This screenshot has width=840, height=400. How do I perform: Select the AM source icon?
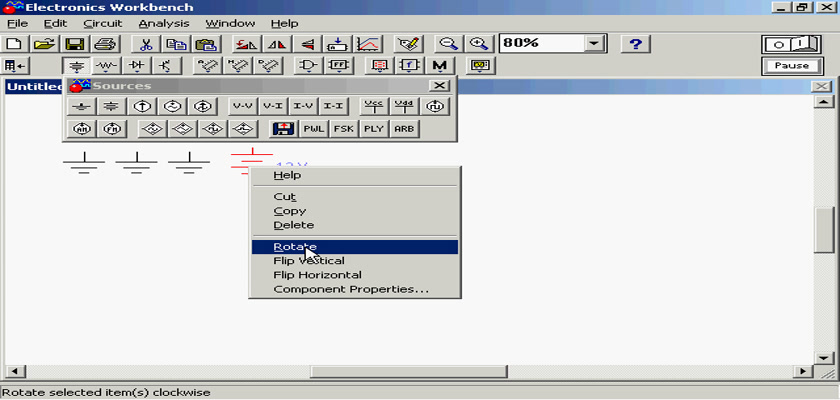coord(81,129)
